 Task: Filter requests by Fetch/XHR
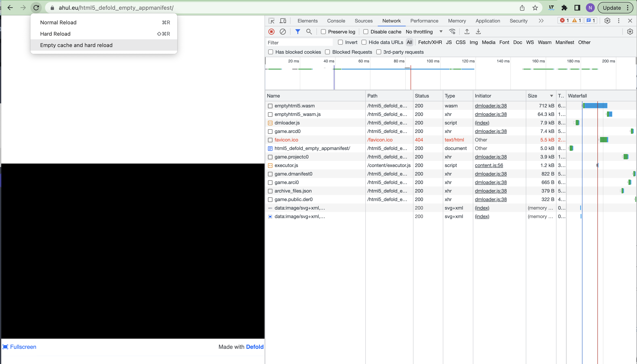pyautogui.click(x=430, y=42)
